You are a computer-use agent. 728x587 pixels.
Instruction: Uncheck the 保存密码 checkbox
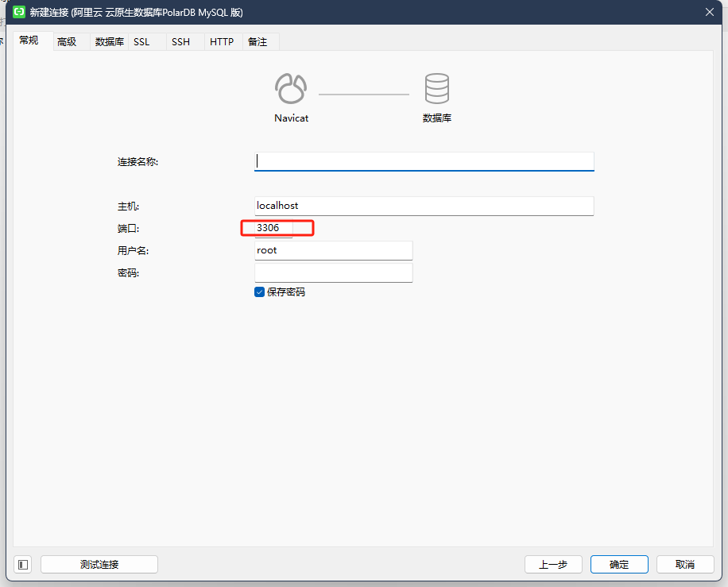[258, 292]
